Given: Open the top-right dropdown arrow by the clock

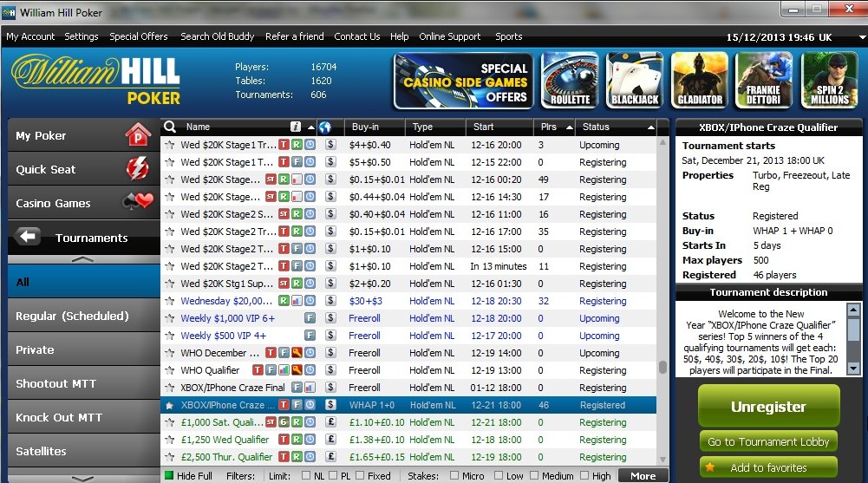Looking at the screenshot, I should [862, 37].
